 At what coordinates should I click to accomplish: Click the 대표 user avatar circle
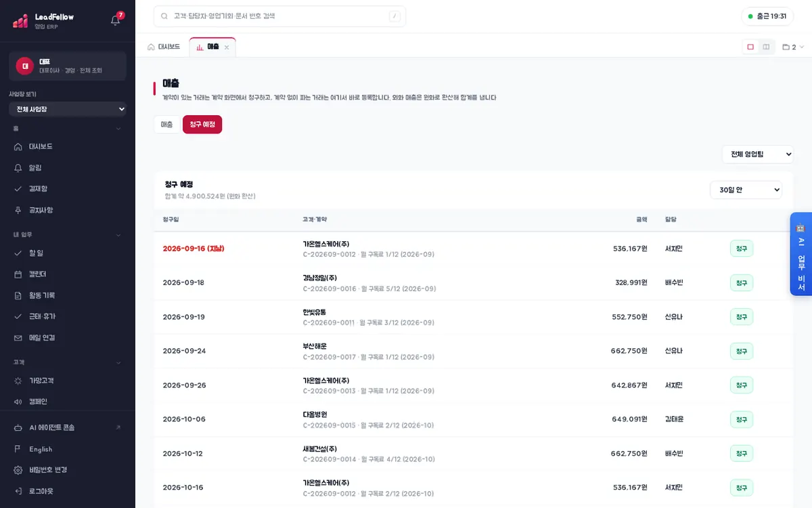click(25, 66)
